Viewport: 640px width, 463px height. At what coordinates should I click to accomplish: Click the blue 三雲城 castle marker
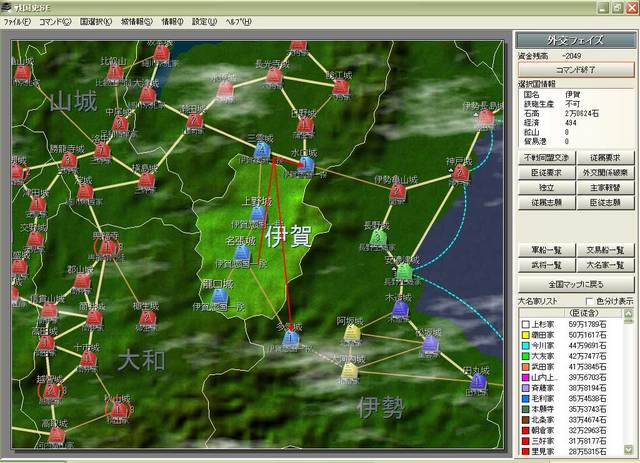(262, 151)
